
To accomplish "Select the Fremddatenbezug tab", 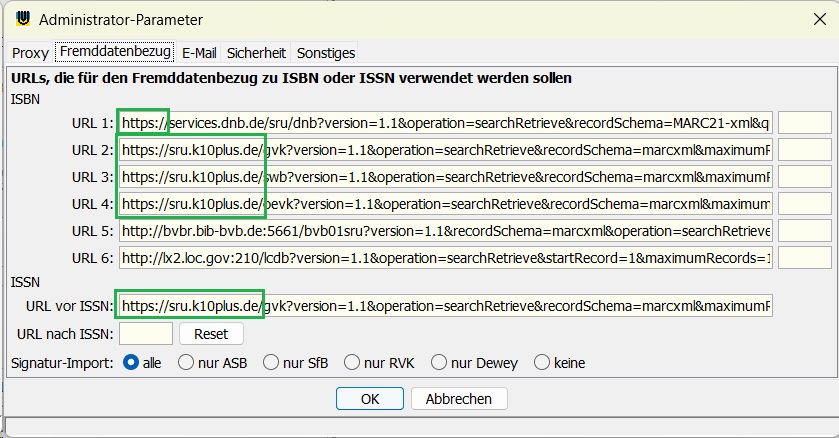I will 115,52.
